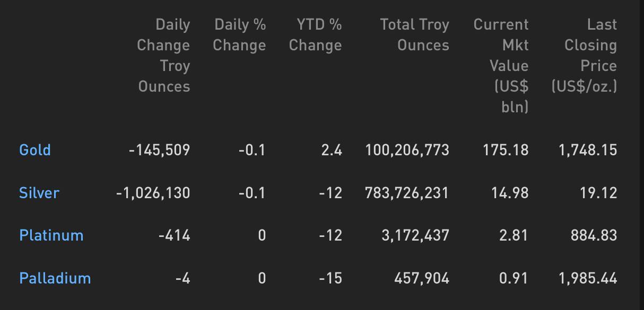Select Palladium YTD change -15
The image size is (644, 310).
click(x=330, y=278)
